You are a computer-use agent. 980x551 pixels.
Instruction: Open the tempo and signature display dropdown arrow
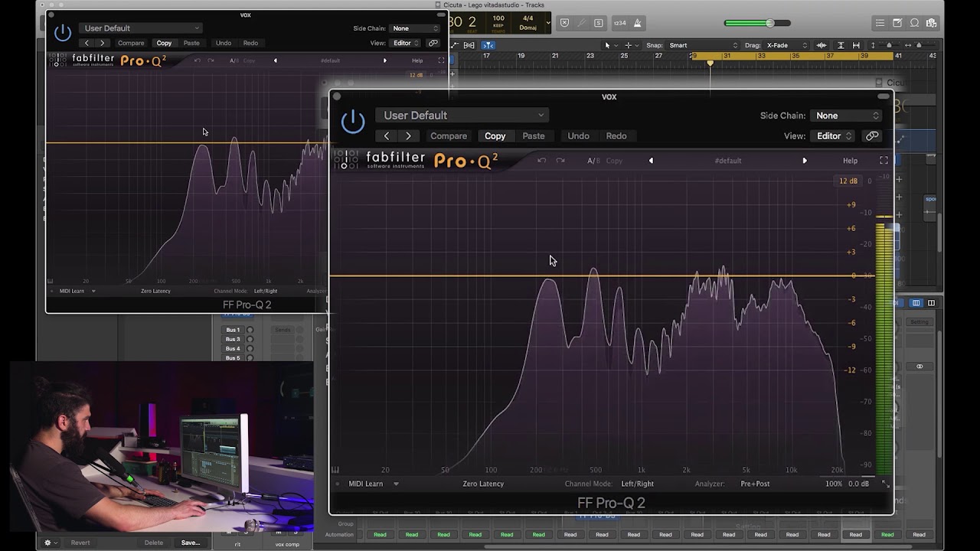click(548, 23)
